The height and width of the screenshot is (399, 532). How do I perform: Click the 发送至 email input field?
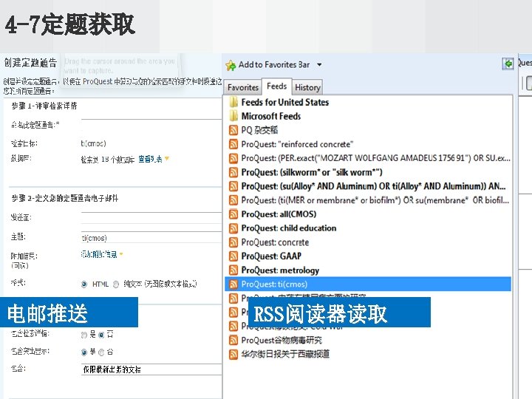(151, 217)
